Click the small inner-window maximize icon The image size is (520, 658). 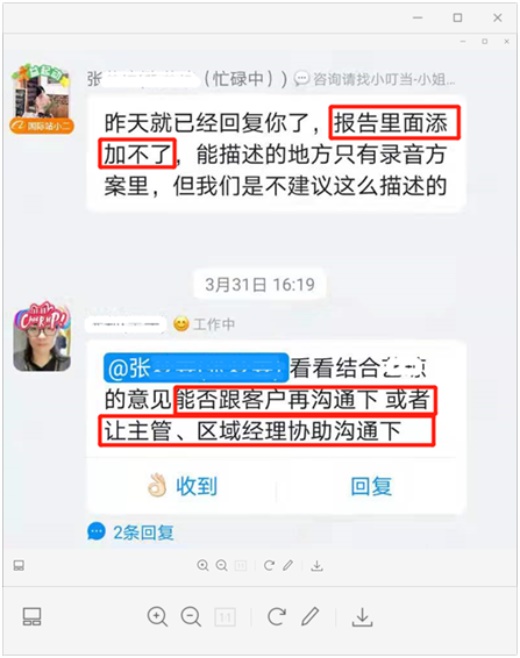[485, 41]
